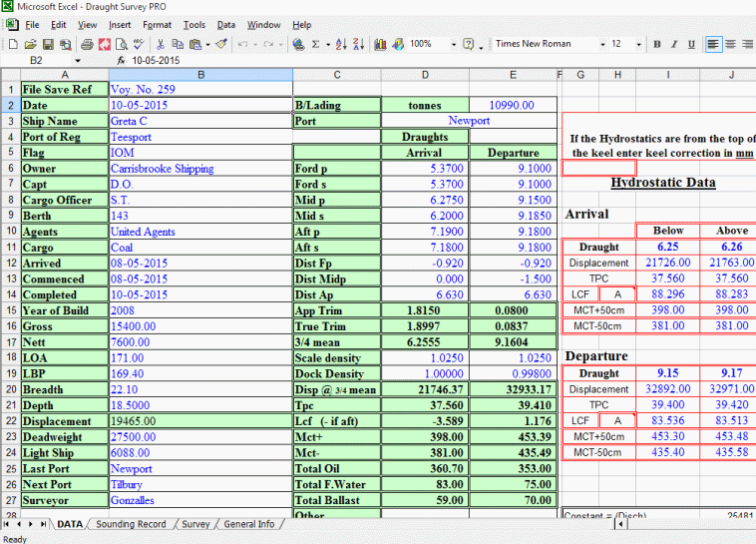756x544 pixels.
Task: Open the 100% zoom dropdown
Action: coord(454,45)
